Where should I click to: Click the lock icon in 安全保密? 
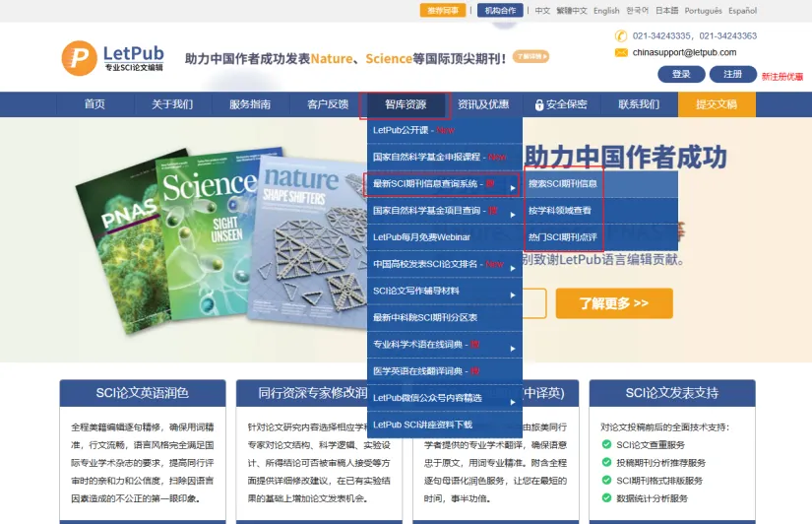[539, 104]
